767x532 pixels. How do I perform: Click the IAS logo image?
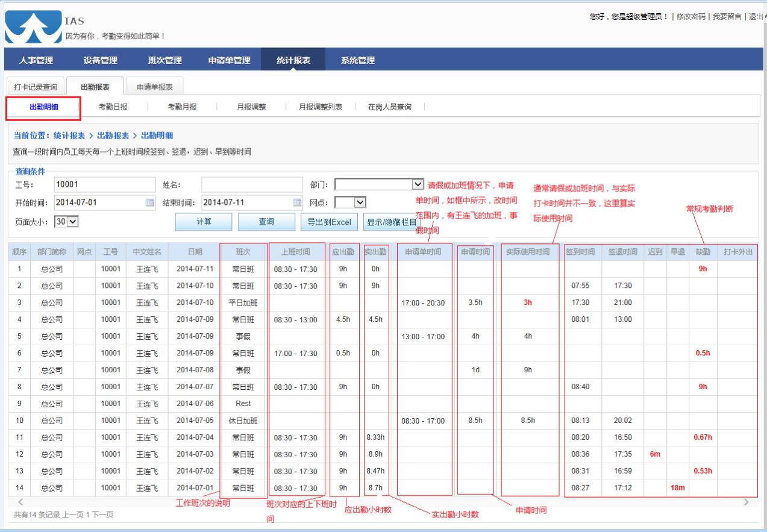(x=33, y=27)
